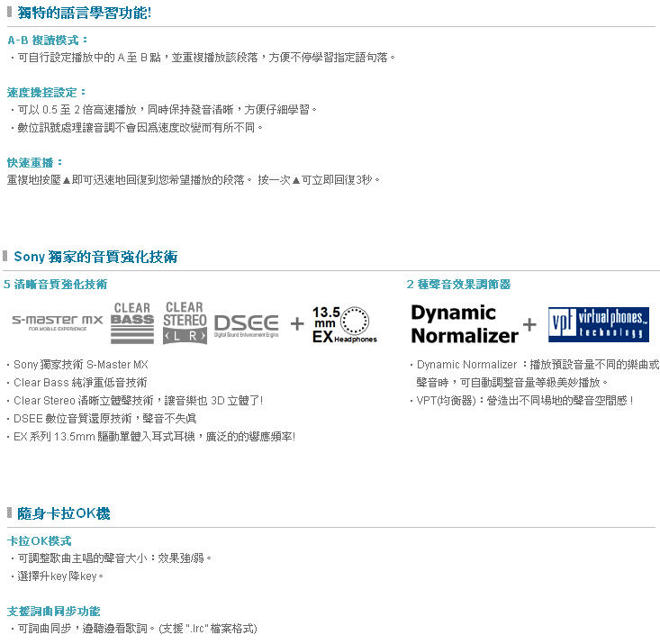This screenshot has height=644, width=660.
Task: Click the subheading 支援詞曲同步功能
Action: click(x=53, y=612)
